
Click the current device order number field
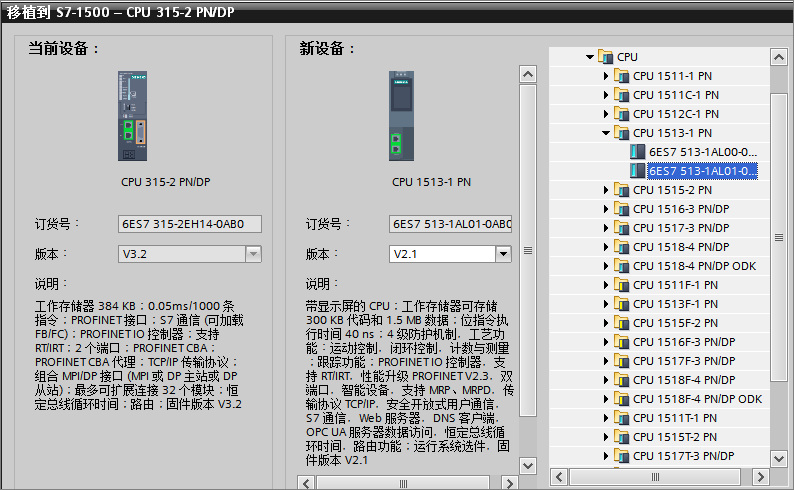[x=190, y=224]
